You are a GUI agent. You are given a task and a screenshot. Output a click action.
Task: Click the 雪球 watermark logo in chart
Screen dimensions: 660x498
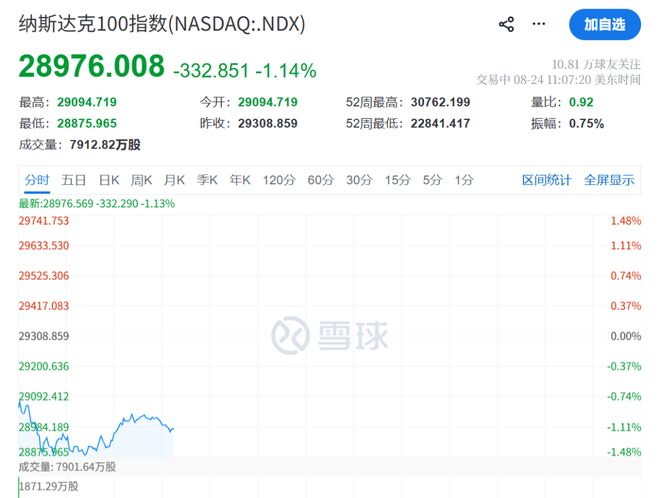point(330,336)
